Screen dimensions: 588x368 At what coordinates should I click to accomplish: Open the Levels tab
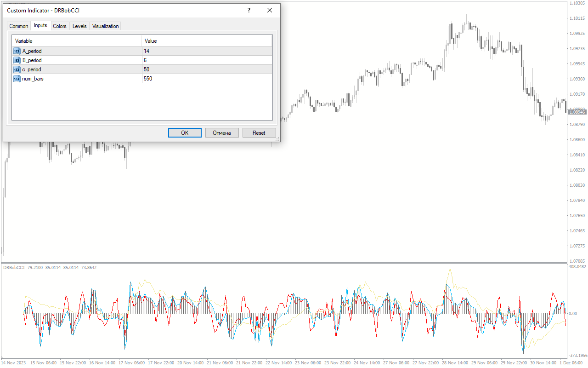tap(79, 26)
